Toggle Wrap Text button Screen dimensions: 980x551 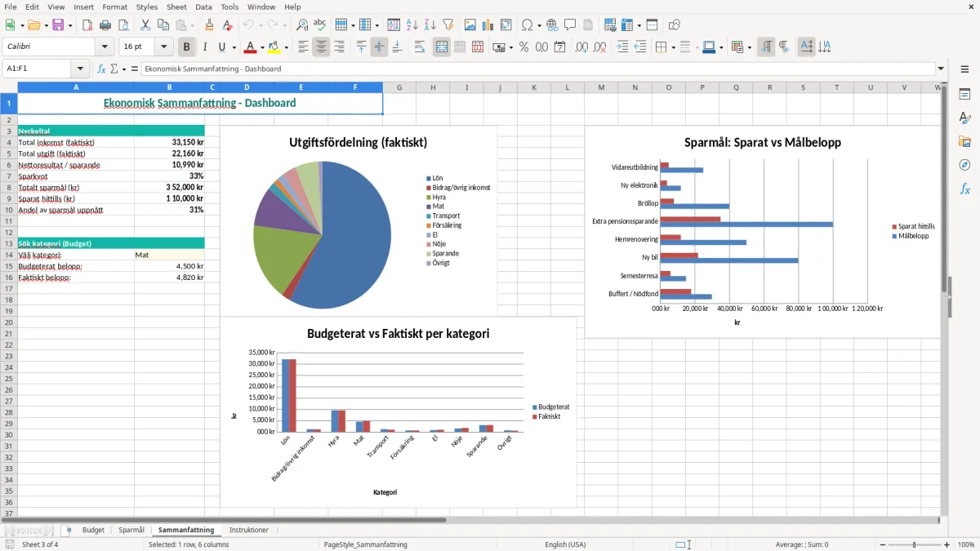420,47
